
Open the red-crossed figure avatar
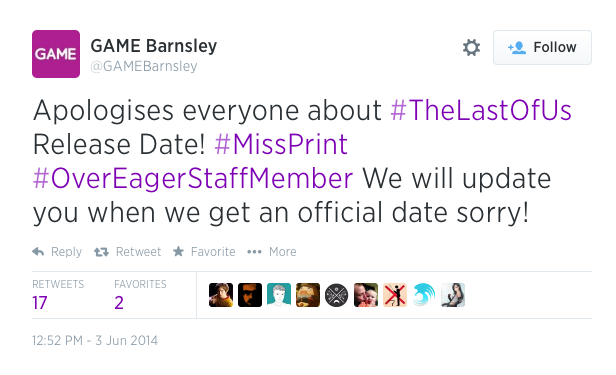tap(395, 295)
